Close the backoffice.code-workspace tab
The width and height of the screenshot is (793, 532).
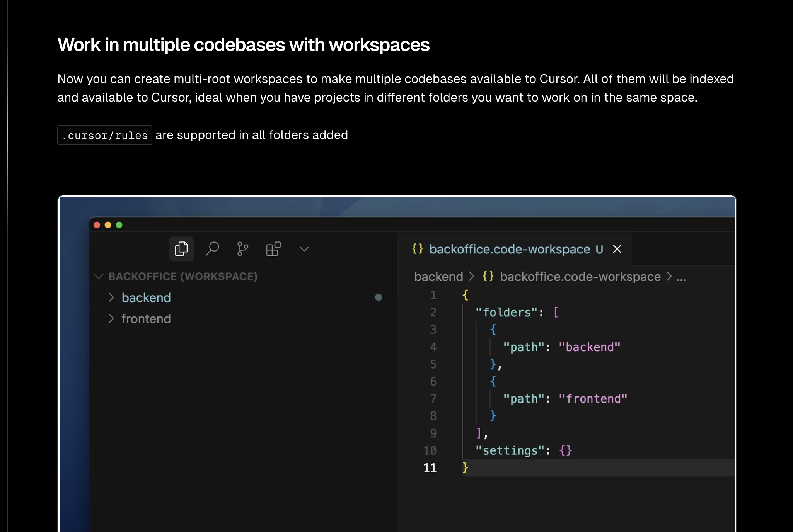[x=617, y=249]
